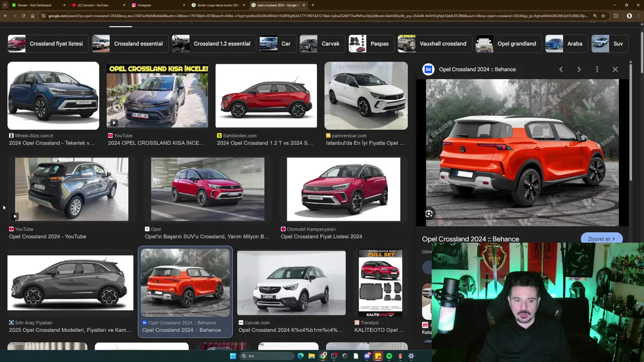This screenshot has width=644, height=362.
Task: Click the browser back arrow
Action: coord(5,16)
